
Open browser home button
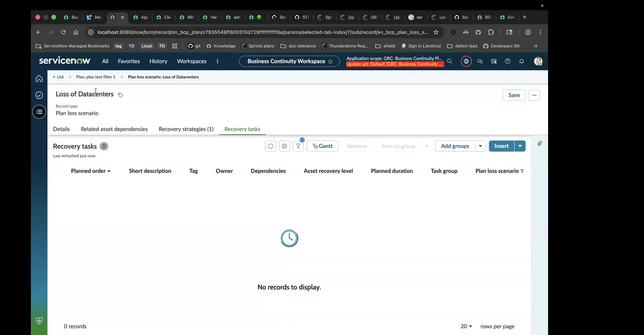pos(76,32)
